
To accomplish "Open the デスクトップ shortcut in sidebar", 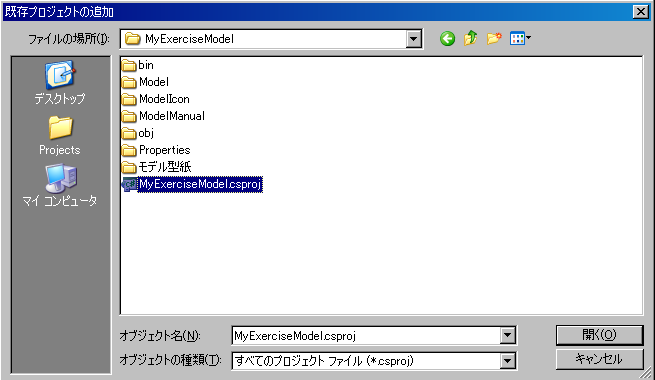I will click(x=60, y=83).
